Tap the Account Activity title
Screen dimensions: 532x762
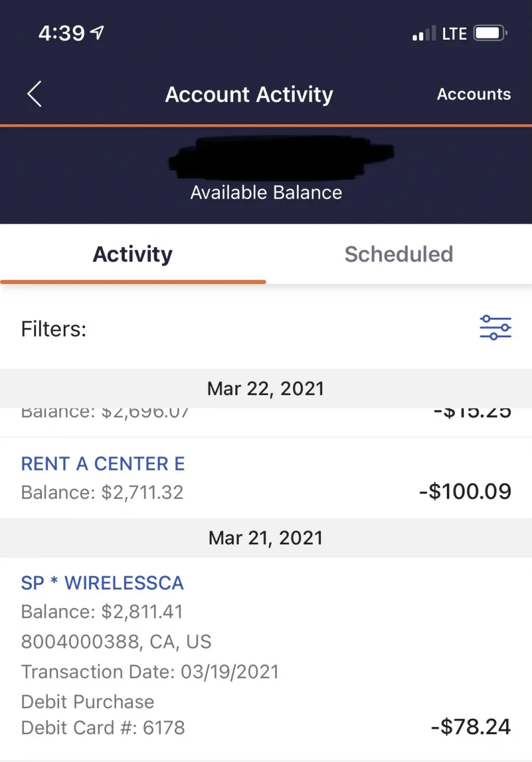[x=249, y=95]
